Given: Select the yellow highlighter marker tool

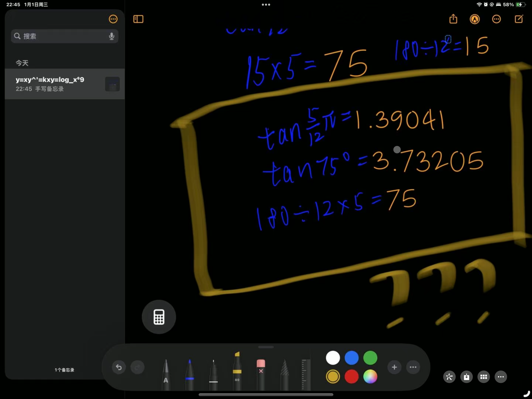Looking at the screenshot, I should [x=237, y=371].
